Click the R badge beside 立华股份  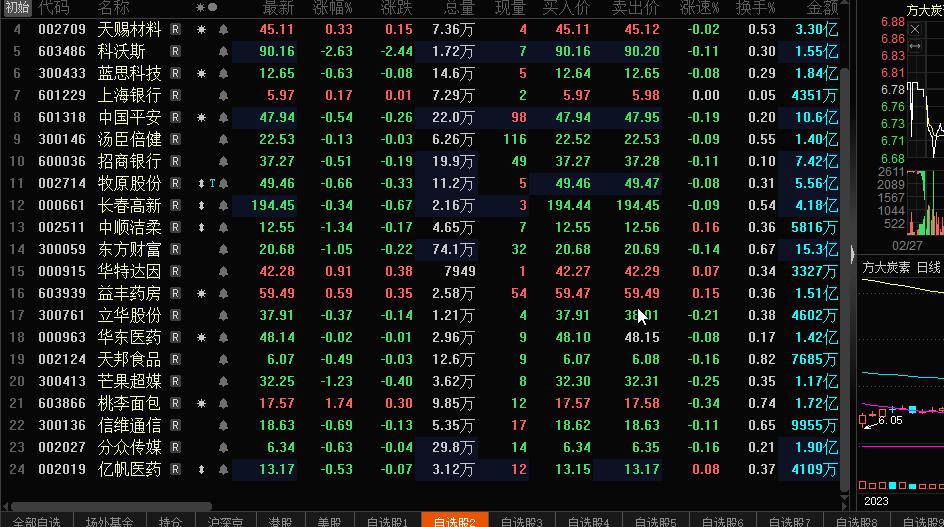[x=175, y=316]
